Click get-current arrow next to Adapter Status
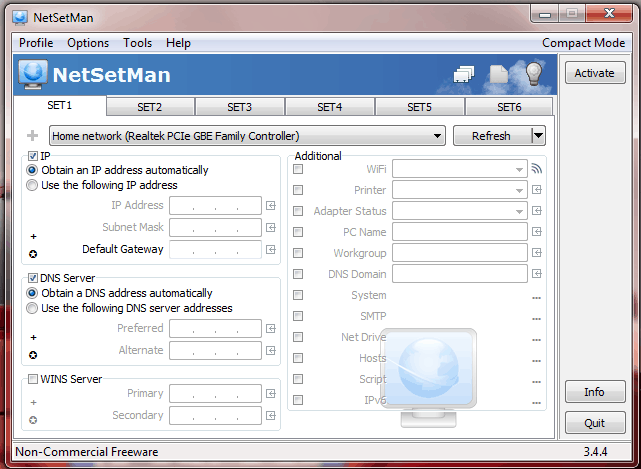Screen dimensions: 641x469 (537, 211)
